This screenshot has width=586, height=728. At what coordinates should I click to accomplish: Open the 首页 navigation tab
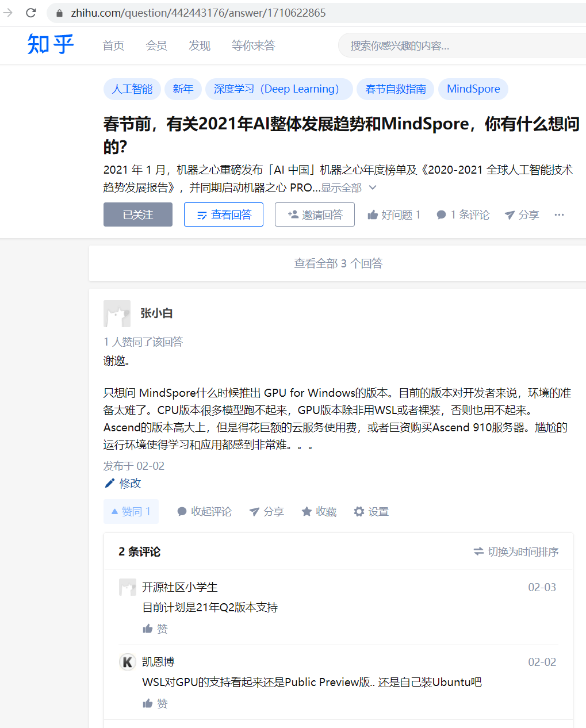pyautogui.click(x=113, y=45)
